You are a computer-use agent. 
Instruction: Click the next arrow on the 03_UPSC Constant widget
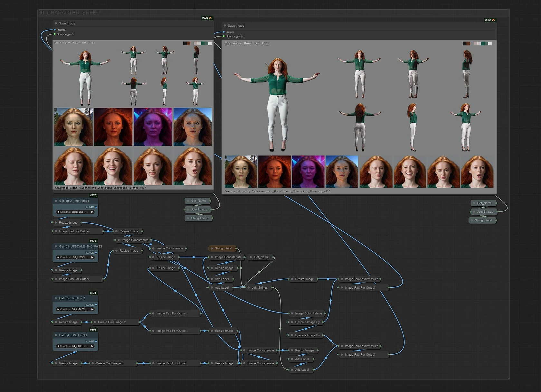pyautogui.click(x=92, y=257)
